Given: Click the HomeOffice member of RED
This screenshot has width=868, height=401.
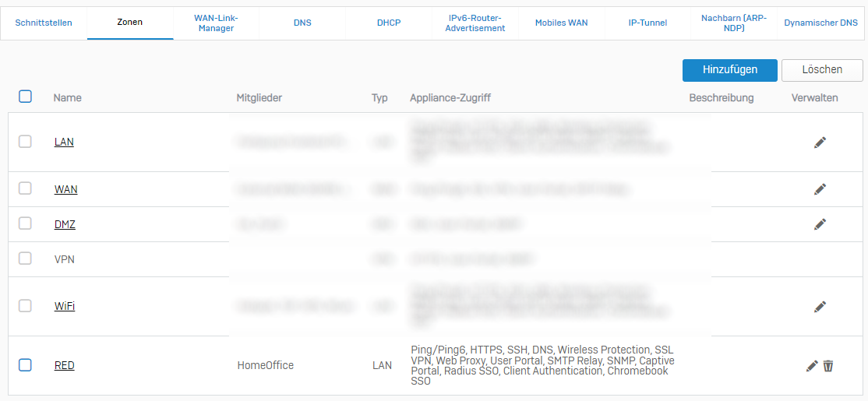Looking at the screenshot, I should (265, 366).
